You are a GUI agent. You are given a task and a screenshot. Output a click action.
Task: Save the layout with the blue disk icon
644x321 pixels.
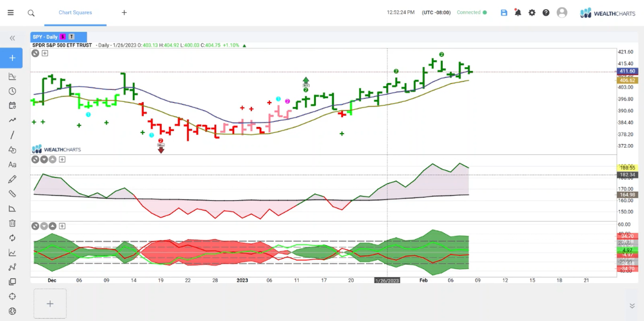[504, 13]
